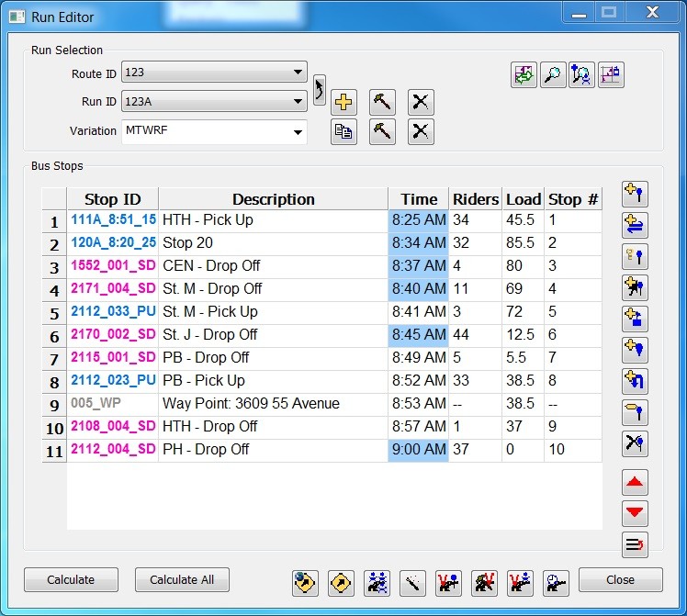The height and width of the screenshot is (616, 687).
Task: Click the red up arrow button
Action: (635, 482)
